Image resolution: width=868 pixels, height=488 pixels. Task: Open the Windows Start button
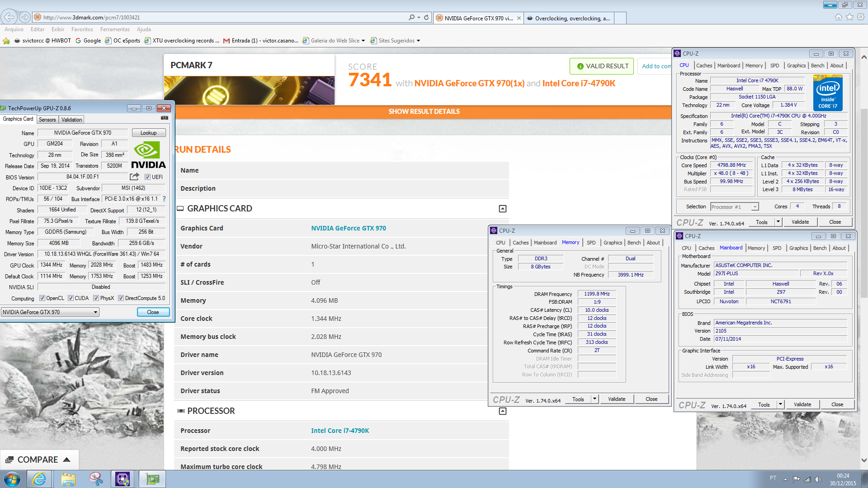[x=12, y=479]
